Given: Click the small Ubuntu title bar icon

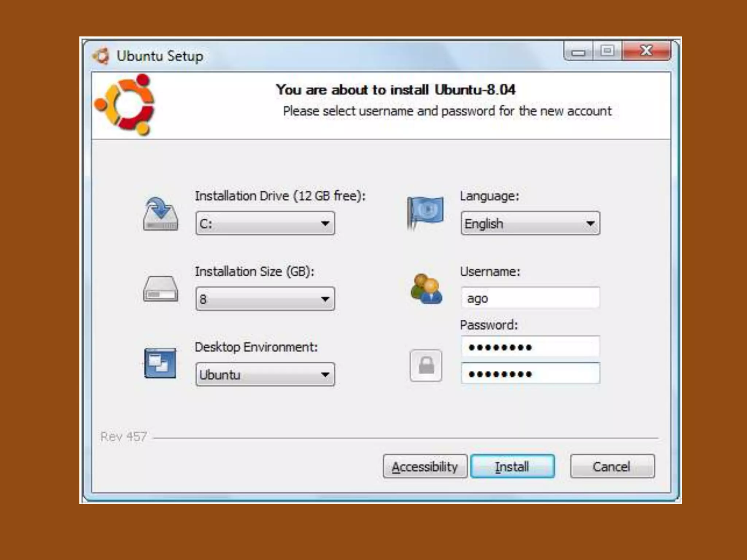Looking at the screenshot, I should click(101, 56).
